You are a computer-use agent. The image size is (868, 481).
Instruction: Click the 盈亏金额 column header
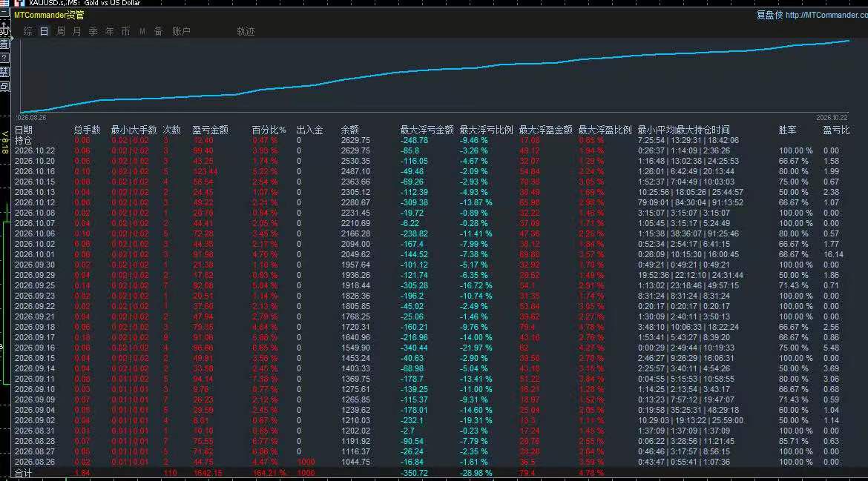[x=210, y=130]
